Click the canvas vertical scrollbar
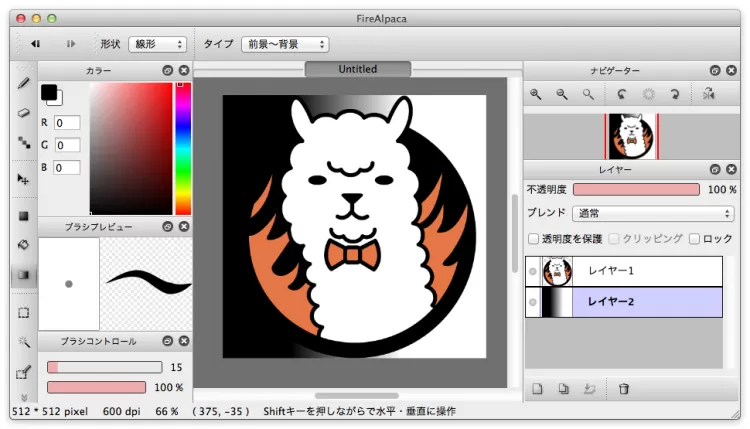Viewport: 750px width, 429px height. point(515,233)
